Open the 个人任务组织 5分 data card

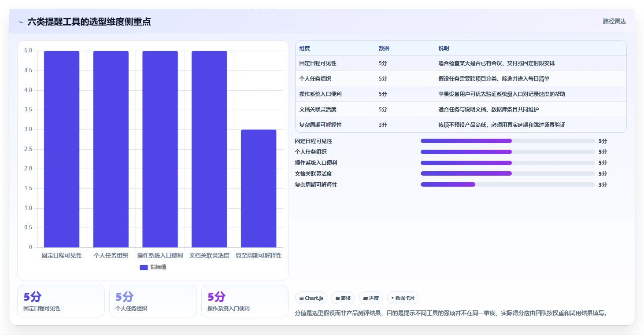[153, 301]
